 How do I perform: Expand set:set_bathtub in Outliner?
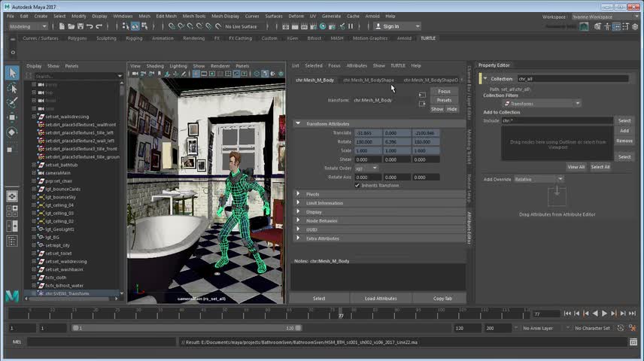(x=35, y=165)
